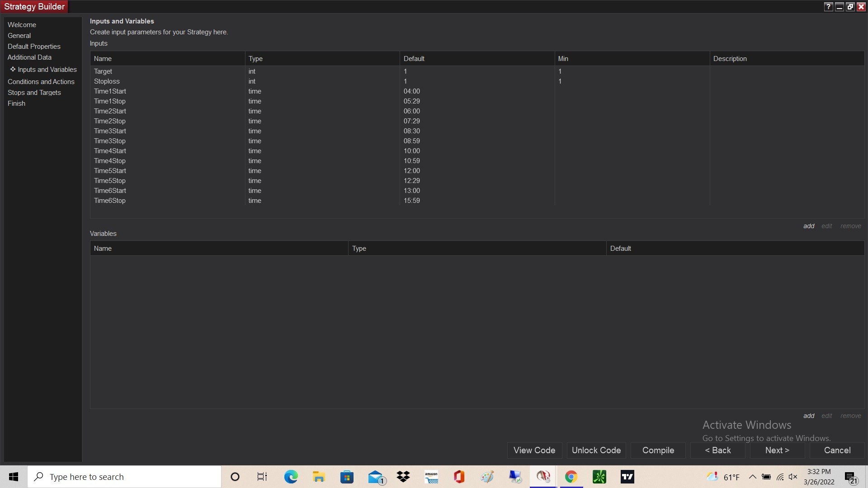This screenshot has height=488, width=868.
Task: Open Dropbox from the taskbar
Action: 403,477
